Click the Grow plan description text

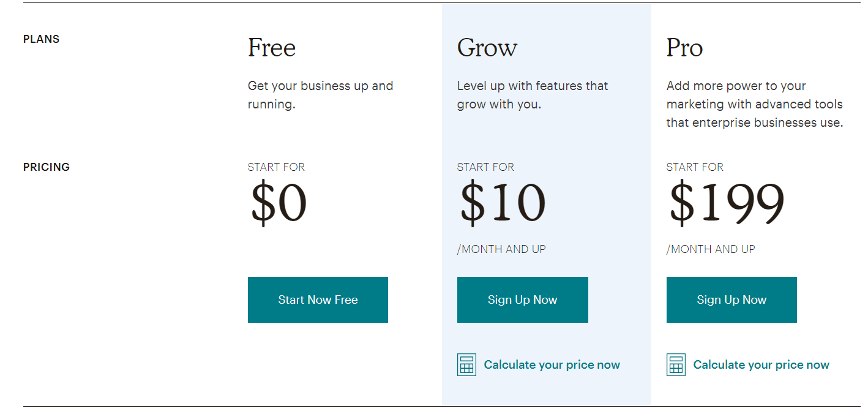[x=532, y=95]
